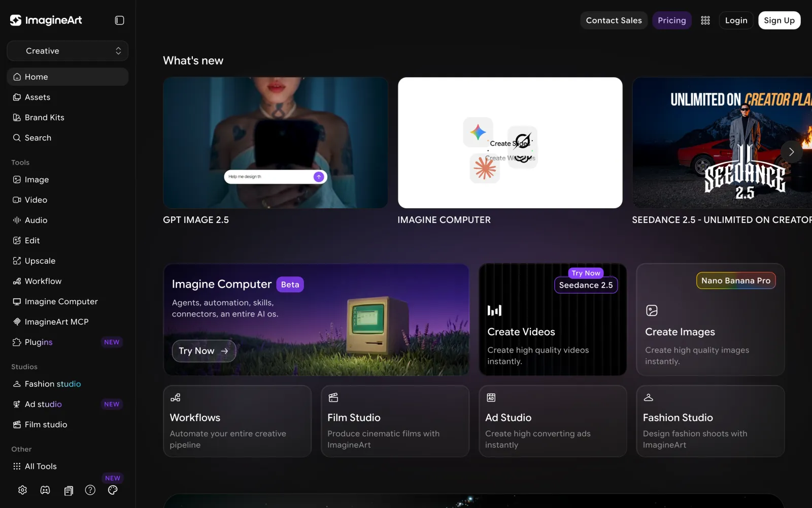Image resolution: width=812 pixels, height=508 pixels.
Task: Click the ImagineArt logo
Action: coord(46,20)
